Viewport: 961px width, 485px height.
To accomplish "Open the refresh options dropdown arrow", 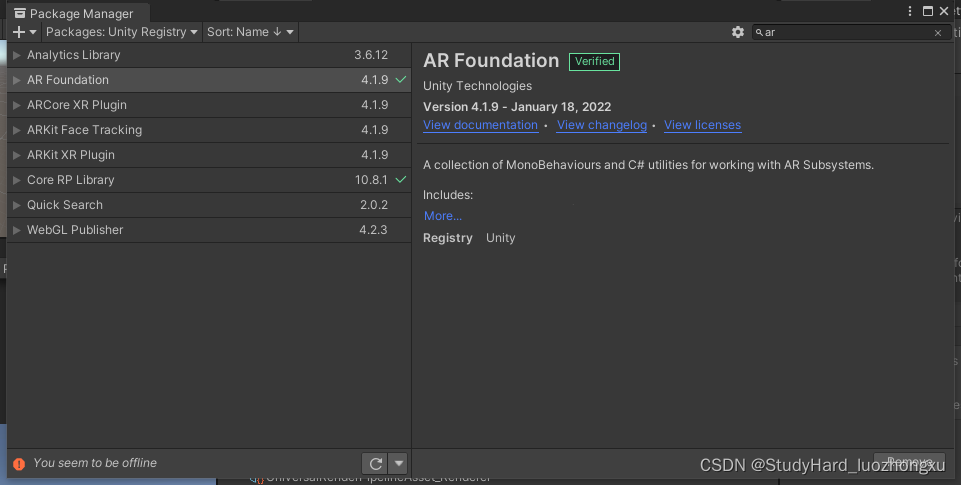I will click(x=398, y=464).
